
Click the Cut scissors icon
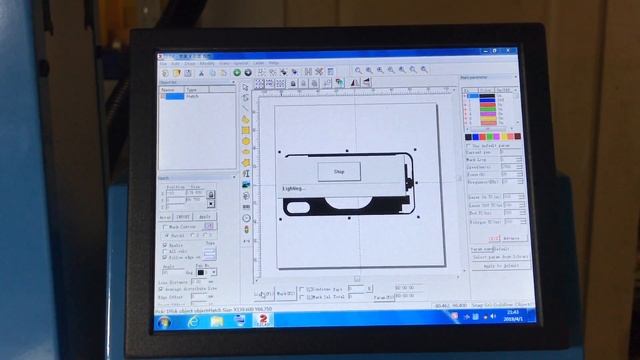(201, 73)
